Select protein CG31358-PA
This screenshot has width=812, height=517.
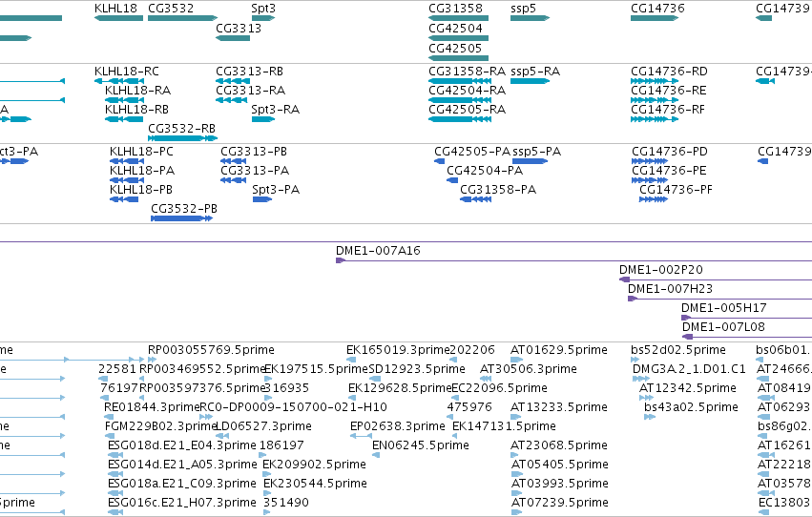475,199
